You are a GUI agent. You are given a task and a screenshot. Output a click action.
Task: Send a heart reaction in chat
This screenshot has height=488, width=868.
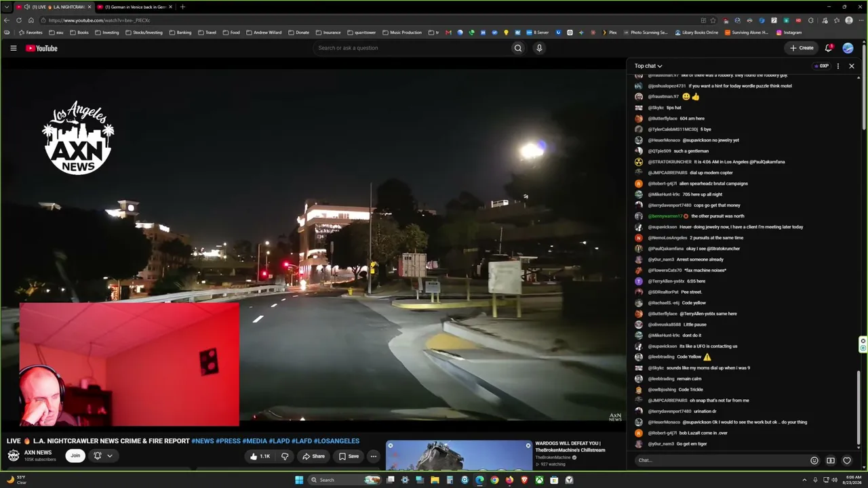847,460
